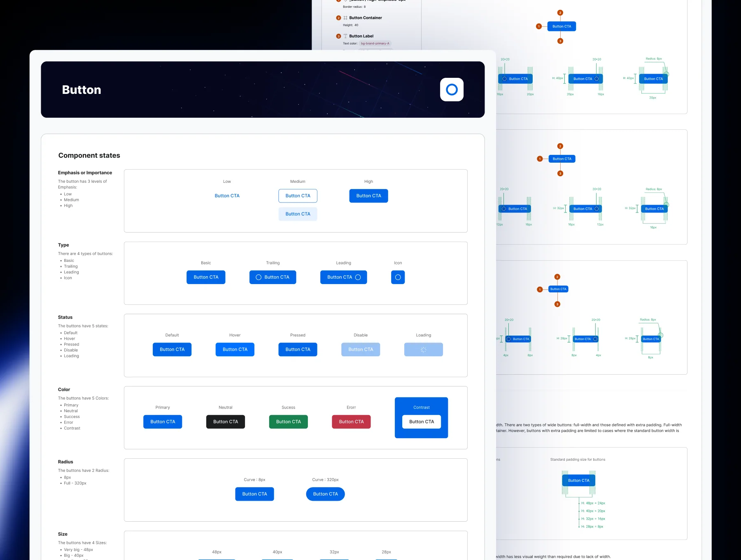
Task: Click the Default status Button CTA
Action: click(x=172, y=349)
